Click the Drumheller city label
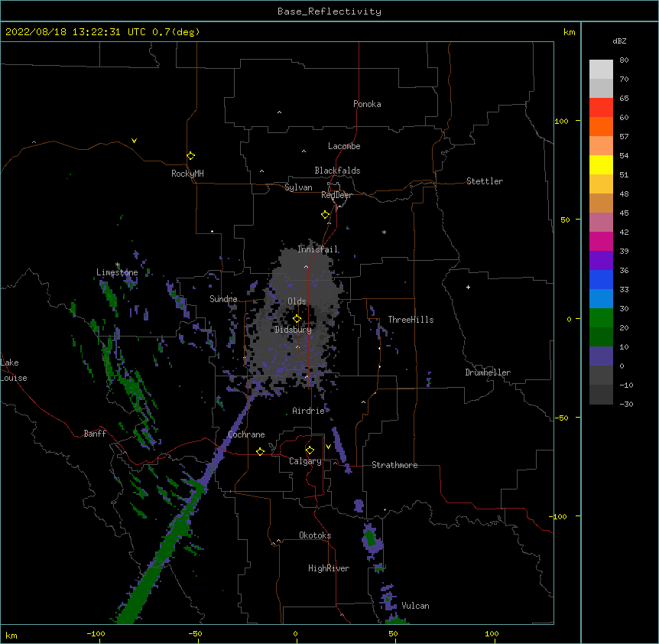 coord(488,372)
